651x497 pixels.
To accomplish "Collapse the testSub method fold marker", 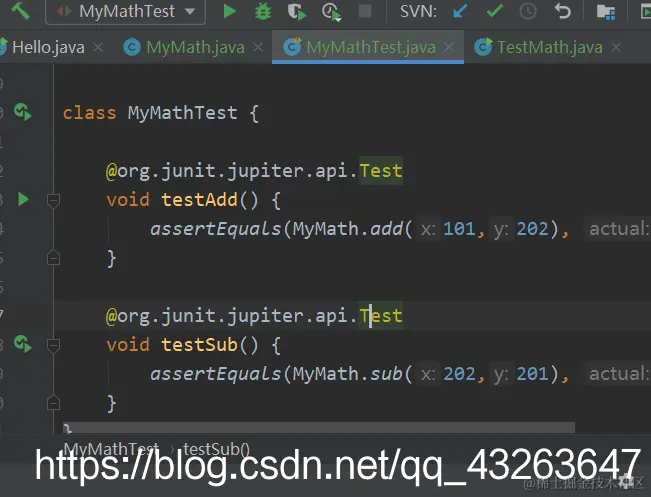I will click(x=53, y=345).
